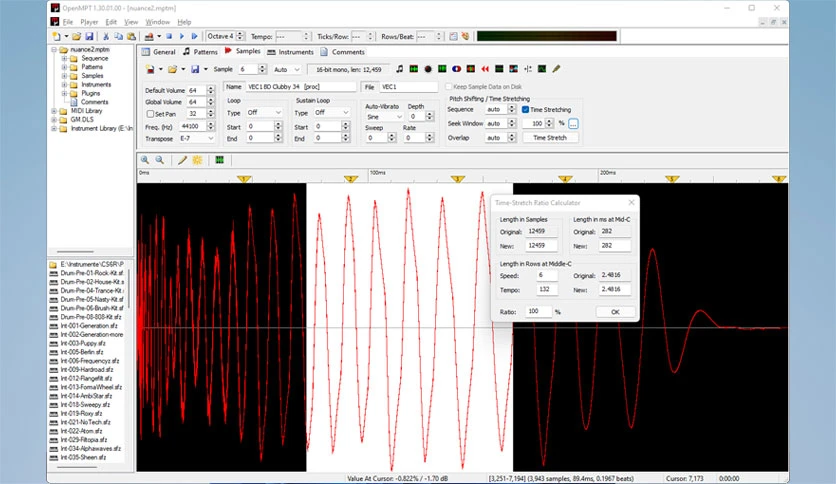Viewport: 836px width, 484px height.
Task: Open the Player menu
Action: [x=90, y=22]
